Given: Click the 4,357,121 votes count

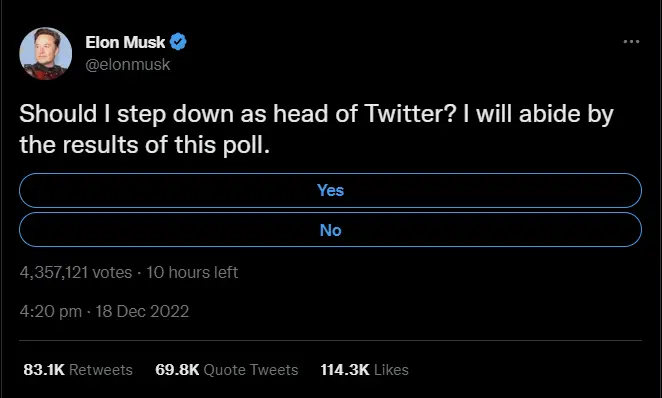Looking at the screenshot, I should point(76,273).
